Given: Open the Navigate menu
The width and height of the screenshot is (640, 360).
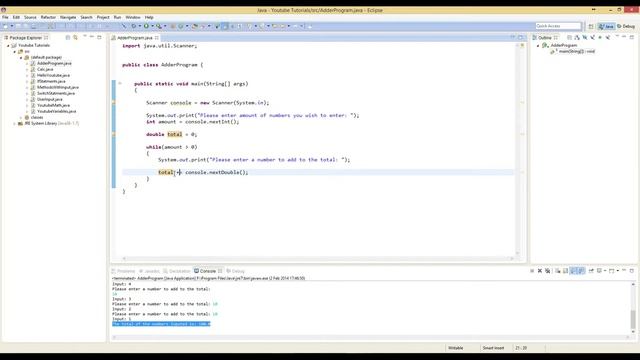Looking at the screenshot, I should (68, 18).
